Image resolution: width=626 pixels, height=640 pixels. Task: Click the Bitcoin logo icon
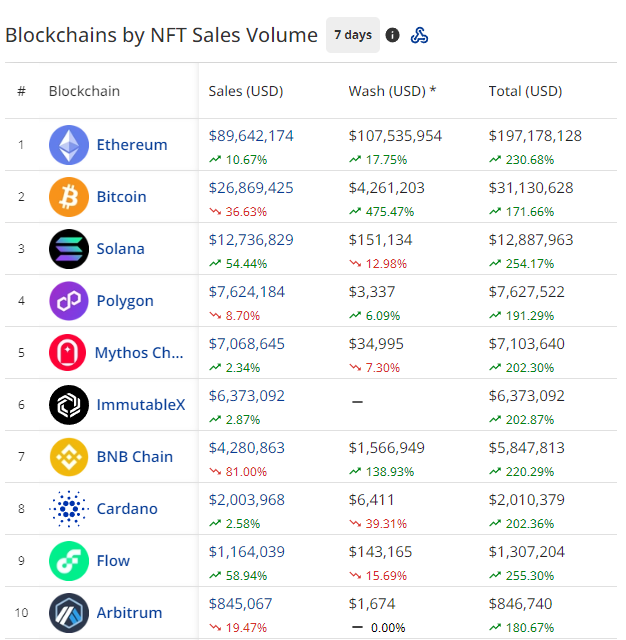69,197
